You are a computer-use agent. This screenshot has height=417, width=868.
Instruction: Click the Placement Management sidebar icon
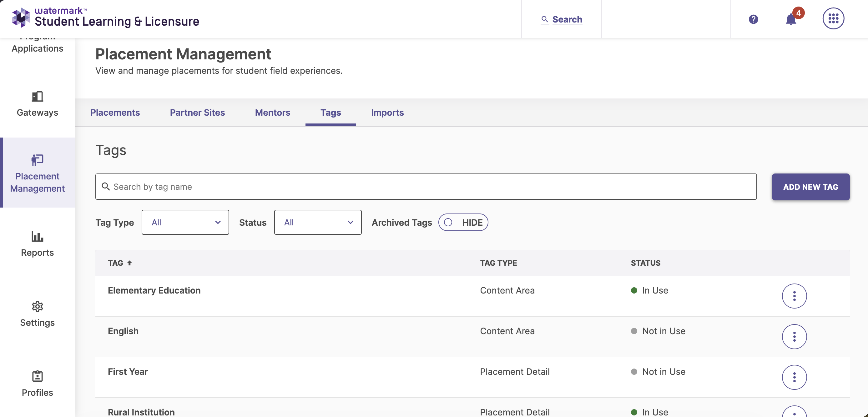38,160
